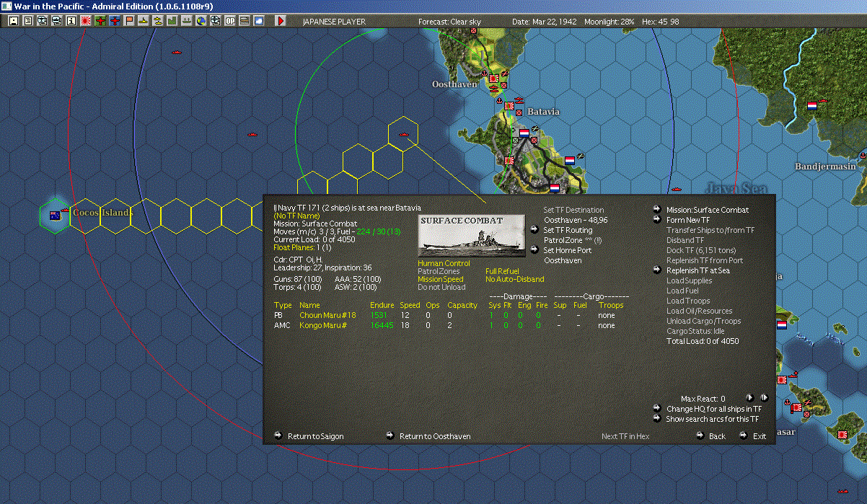Click the Dutch flag at Batavia on map
The width and height of the screenshot is (867, 504).
[x=524, y=133]
